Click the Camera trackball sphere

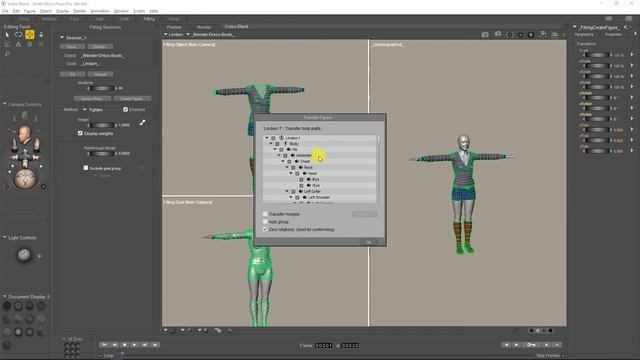tap(25, 179)
